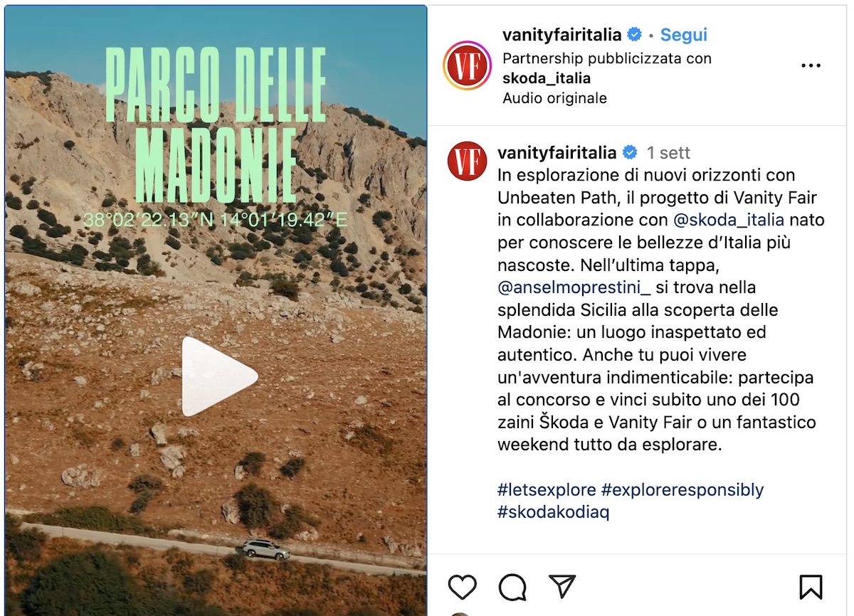Image resolution: width=854 pixels, height=616 pixels.
Task: Click the @skoda_italia mention in the caption
Action: [728, 220]
